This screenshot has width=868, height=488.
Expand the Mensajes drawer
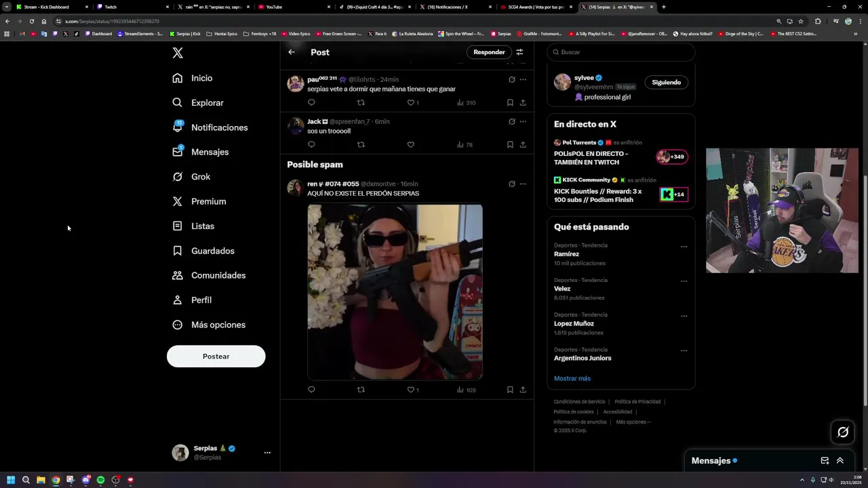[840, 460]
